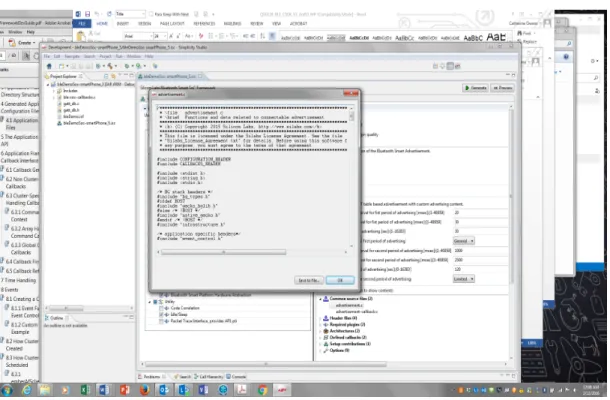610x400 pixels.
Task: Expand Required plugins node
Action: click(321, 325)
